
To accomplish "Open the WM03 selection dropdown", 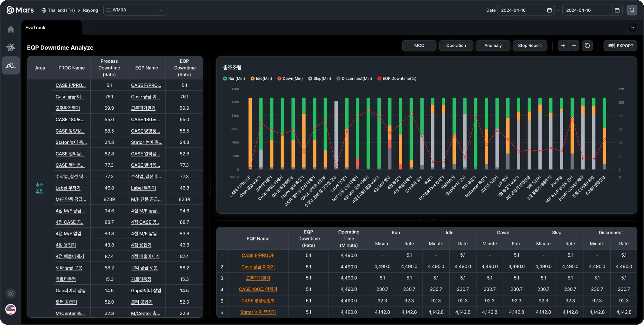I will pos(135,10).
